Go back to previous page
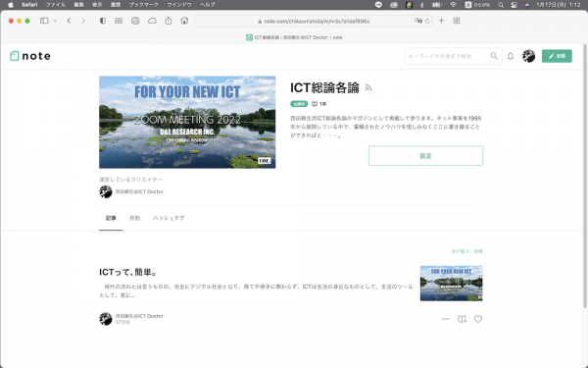Viewport: 588px width, 368px height. click(x=69, y=21)
